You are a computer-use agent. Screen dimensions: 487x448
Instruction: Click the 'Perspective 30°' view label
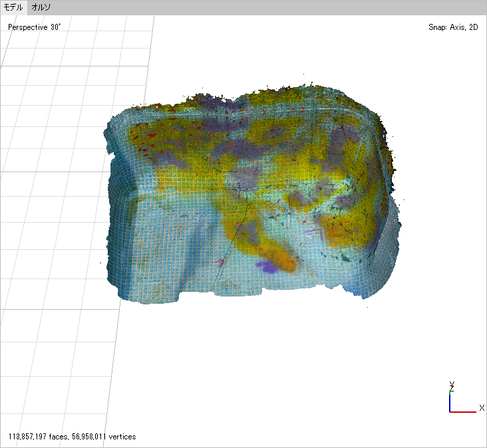click(x=34, y=27)
